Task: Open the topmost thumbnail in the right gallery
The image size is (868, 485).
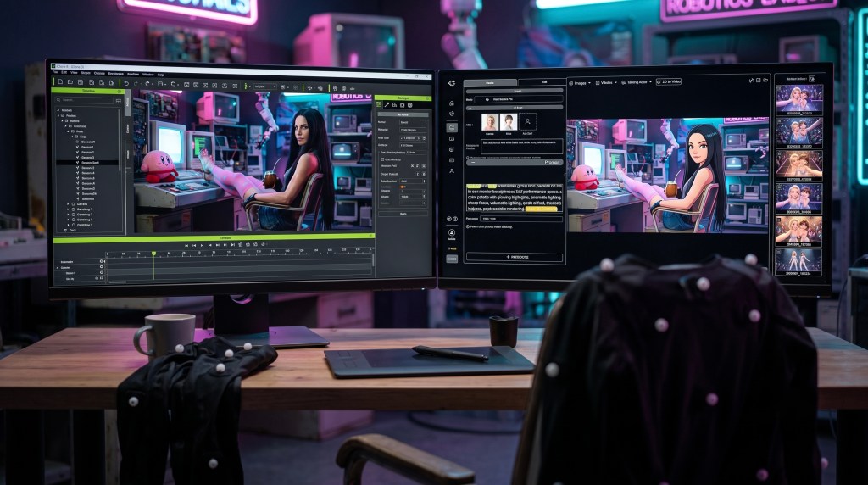Action: click(x=798, y=100)
